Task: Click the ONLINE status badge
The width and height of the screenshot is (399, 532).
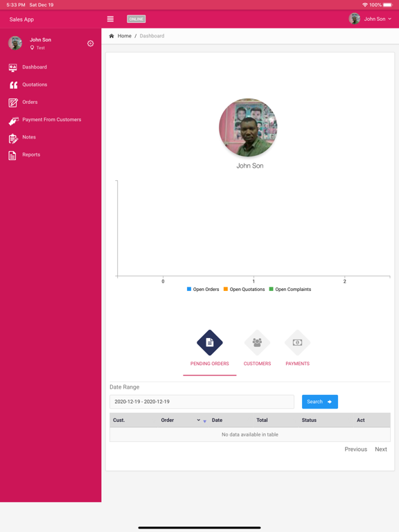Action: [x=136, y=19]
